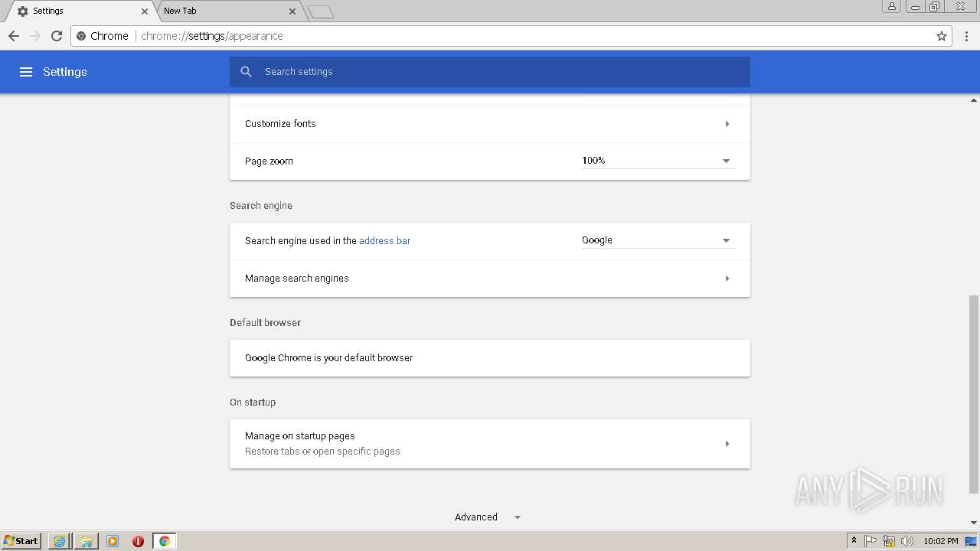Expand Manage search engines
Screen dimensions: 980x551
coord(490,279)
